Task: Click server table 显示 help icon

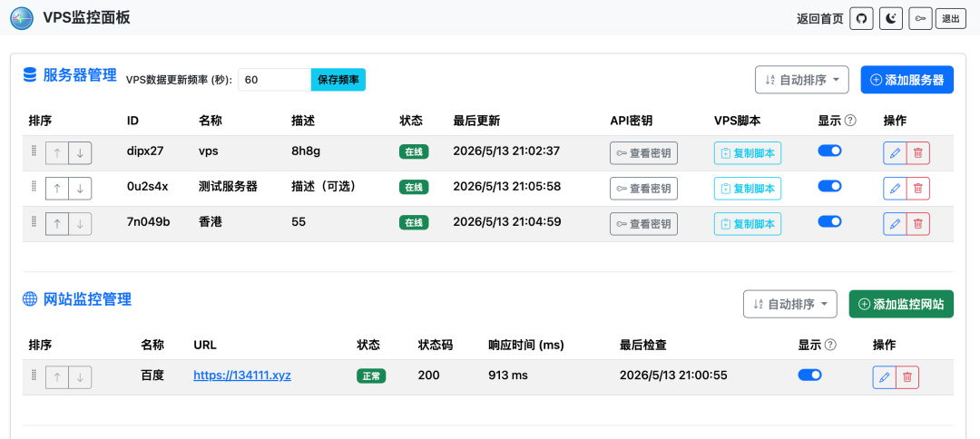Action: 850,120
